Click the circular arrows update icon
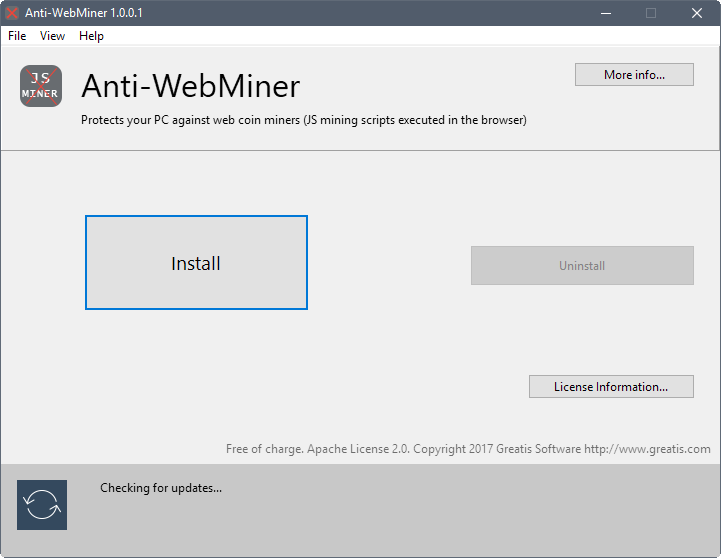This screenshot has height=558, width=721. 42,505
